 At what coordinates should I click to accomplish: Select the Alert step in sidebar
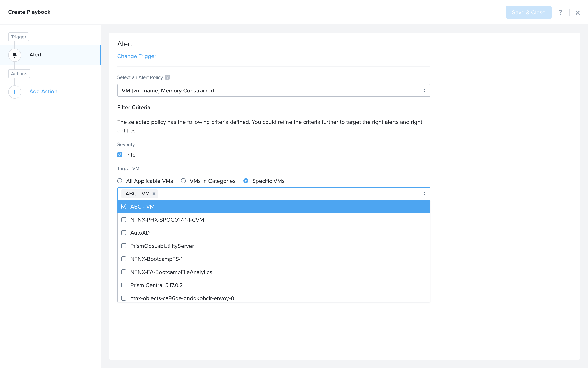coord(50,55)
